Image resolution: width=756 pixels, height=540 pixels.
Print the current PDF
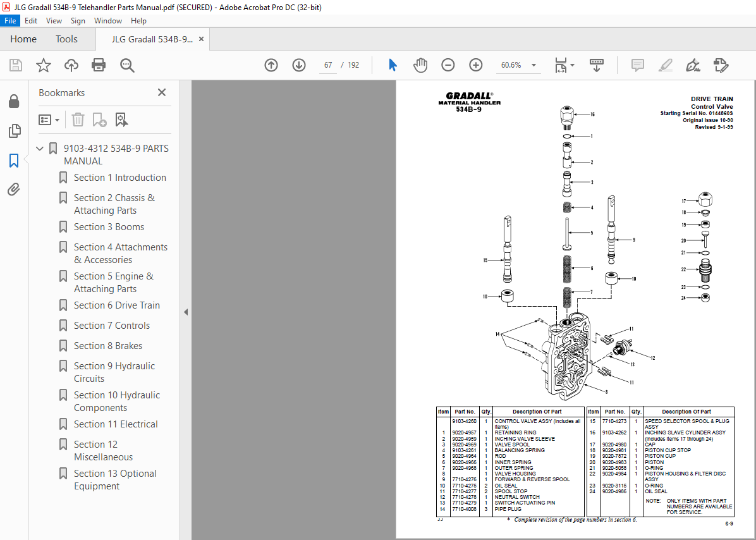pyautogui.click(x=99, y=65)
